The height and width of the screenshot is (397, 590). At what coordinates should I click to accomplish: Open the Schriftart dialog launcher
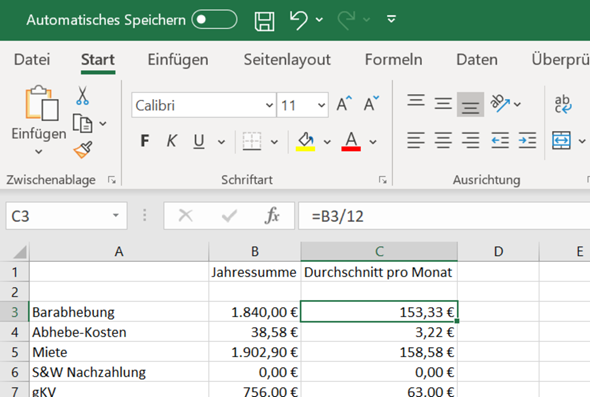383,180
